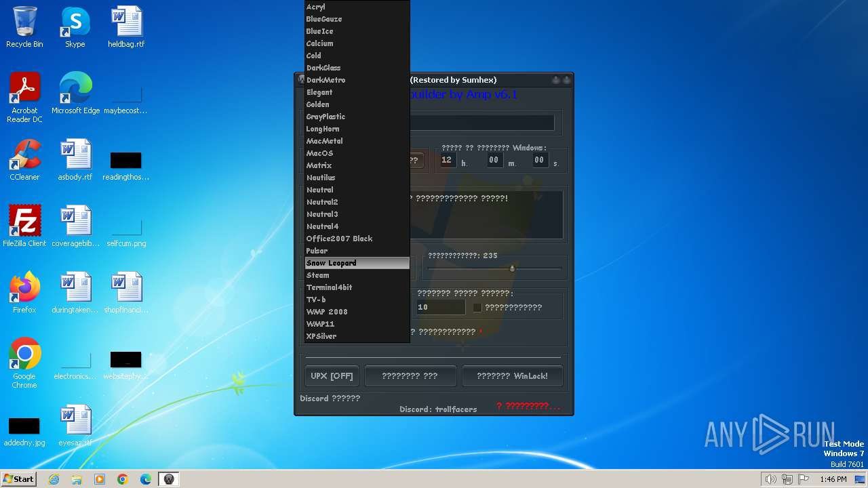Choose the Matrix skin entry
The image size is (868, 488).
click(357, 165)
